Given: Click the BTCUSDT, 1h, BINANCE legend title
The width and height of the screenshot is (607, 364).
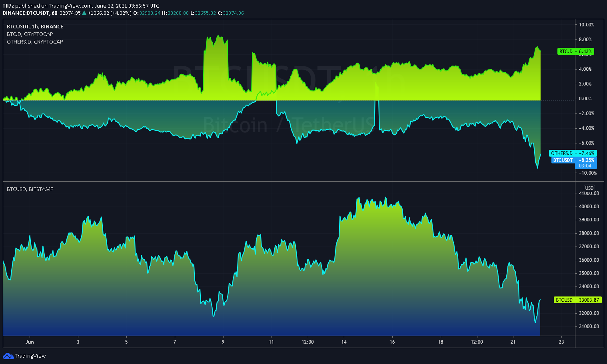Looking at the screenshot, I should click(x=35, y=27).
